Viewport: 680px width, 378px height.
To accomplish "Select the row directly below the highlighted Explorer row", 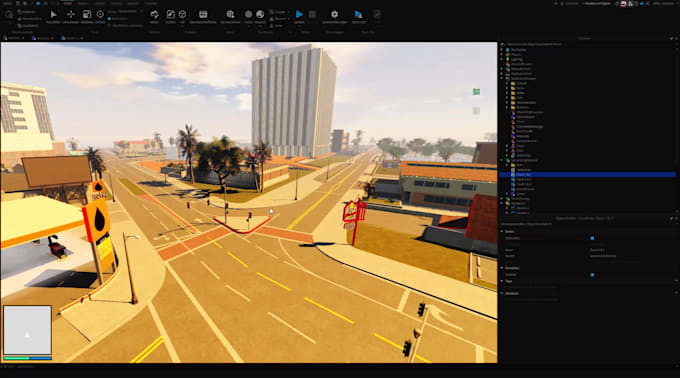I will (587, 179).
